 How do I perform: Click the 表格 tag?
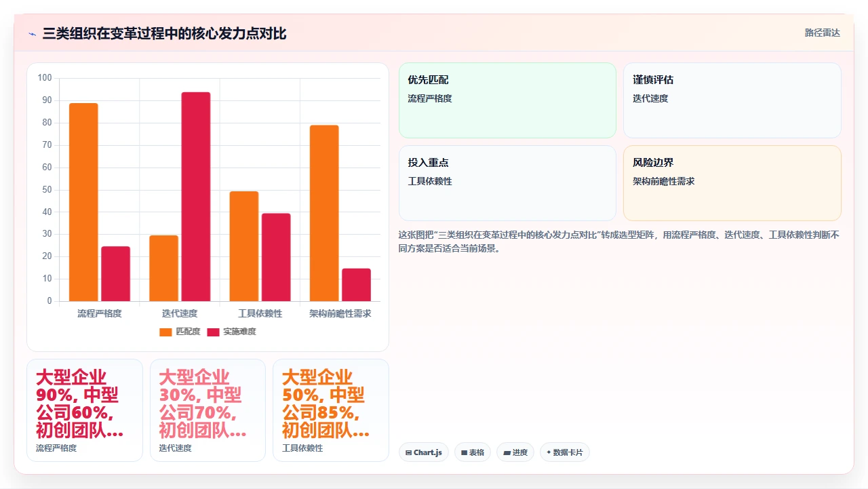[473, 452]
